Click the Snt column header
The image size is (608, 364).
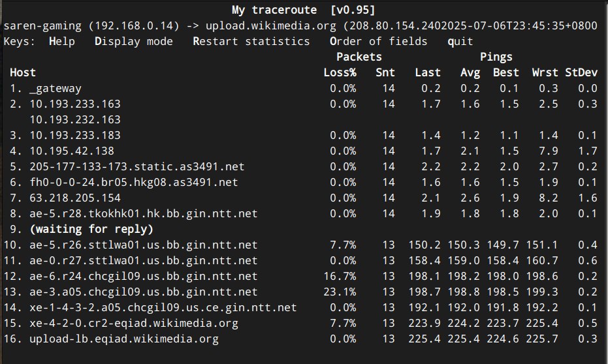tap(385, 72)
